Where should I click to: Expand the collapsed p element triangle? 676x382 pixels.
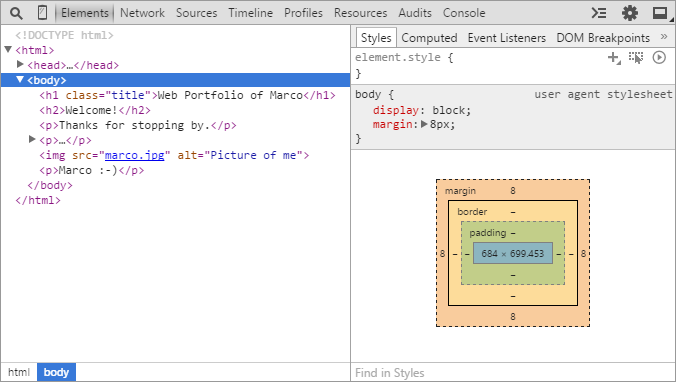[32, 139]
